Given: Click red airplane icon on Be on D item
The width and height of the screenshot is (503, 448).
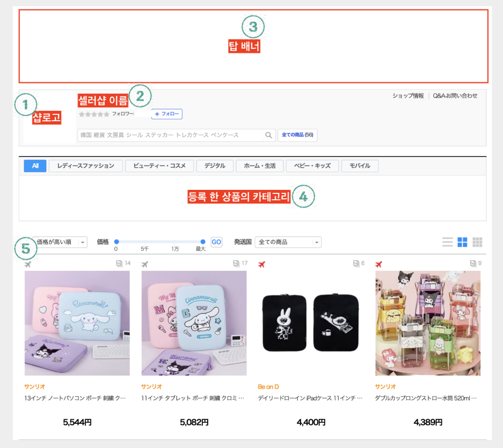Looking at the screenshot, I should pos(262,264).
